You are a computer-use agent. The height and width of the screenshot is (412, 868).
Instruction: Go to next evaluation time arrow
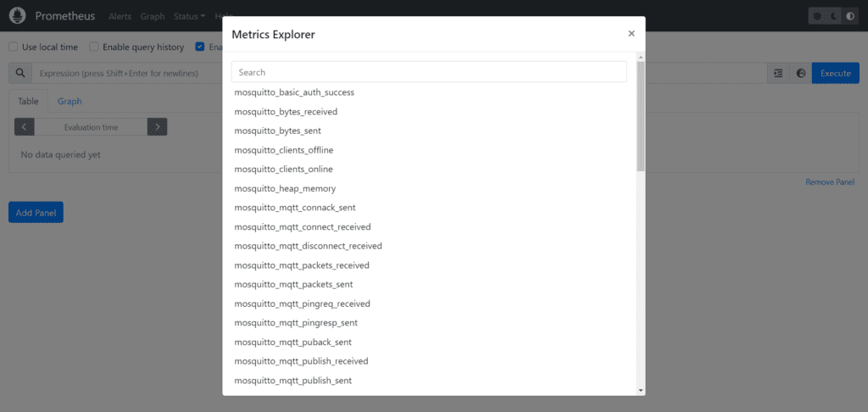[x=157, y=127]
